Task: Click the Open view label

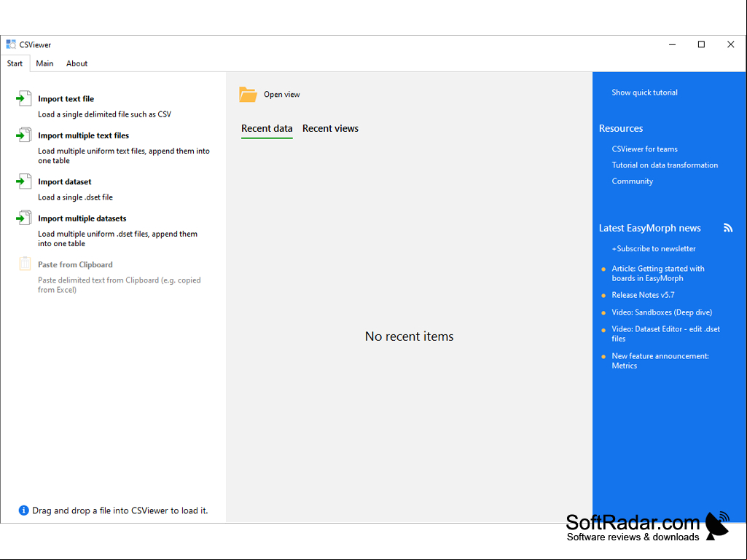Action: 281,94
